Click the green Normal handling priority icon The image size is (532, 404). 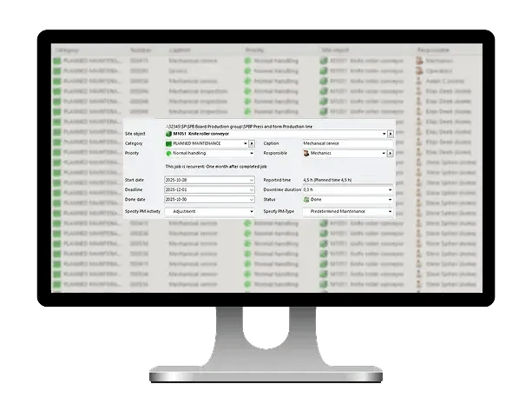168,153
